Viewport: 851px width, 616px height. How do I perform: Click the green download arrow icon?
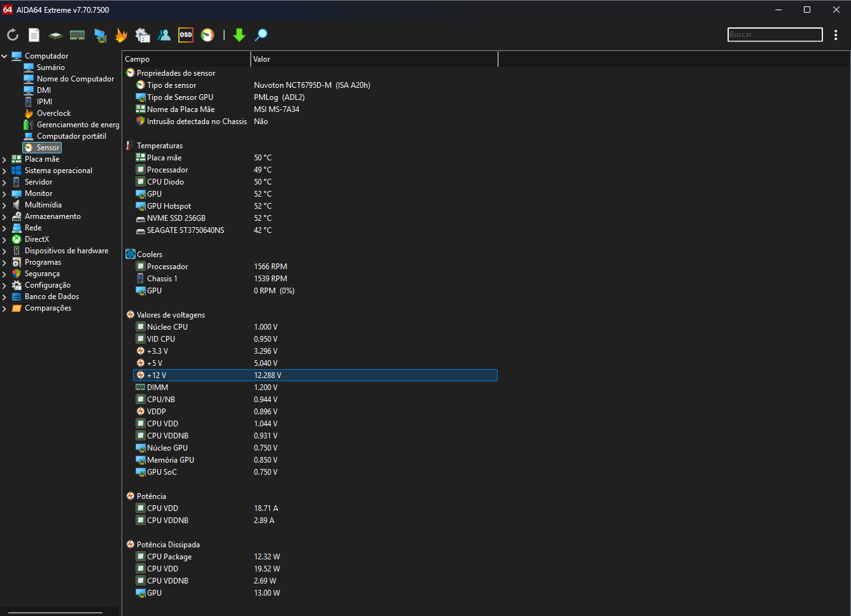coord(239,35)
